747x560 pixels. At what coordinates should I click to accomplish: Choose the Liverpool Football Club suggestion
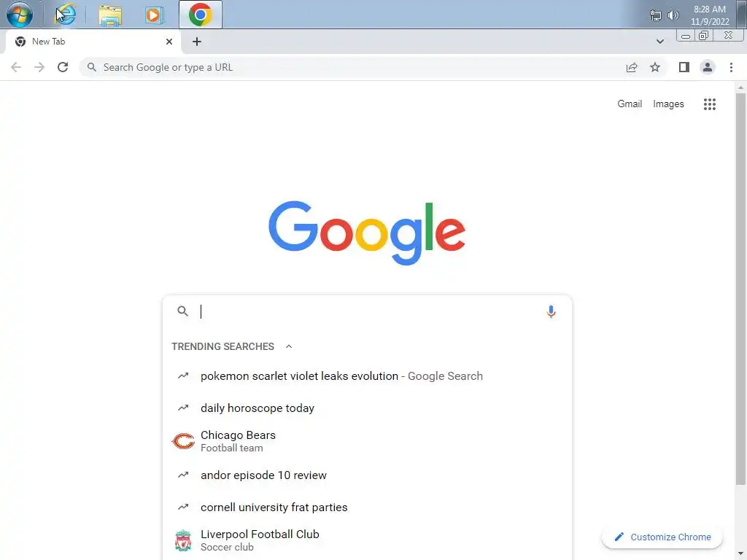[x=367, y=540]
